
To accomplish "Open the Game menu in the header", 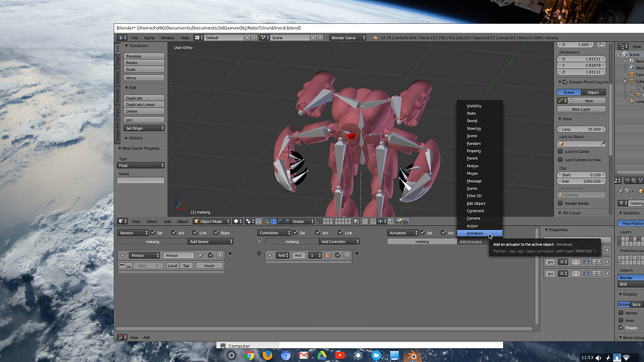I will 149,38.
